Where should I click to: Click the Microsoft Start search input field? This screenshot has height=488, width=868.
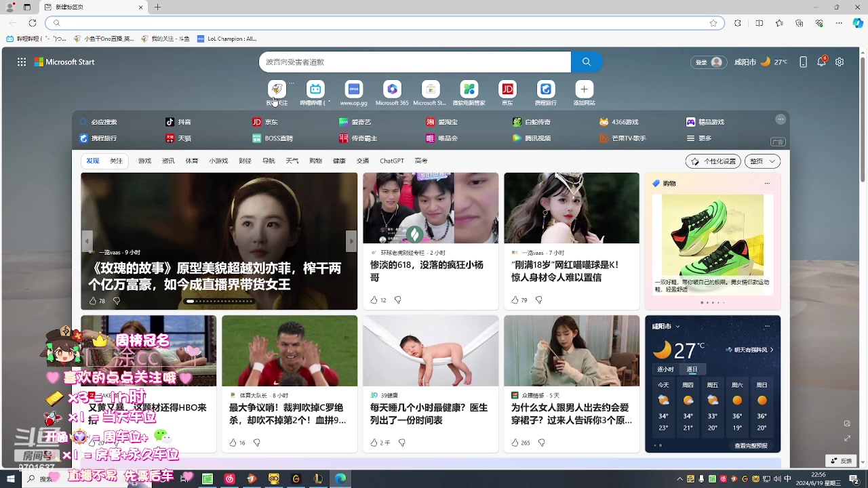(x=415, y=62)
